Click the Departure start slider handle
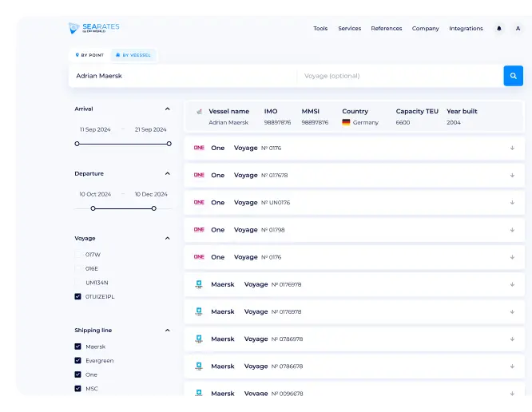 [x=93, y=208]
